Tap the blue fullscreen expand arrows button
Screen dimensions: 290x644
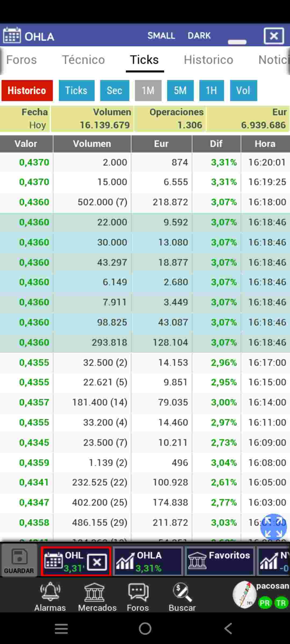(x=273, y=527)
